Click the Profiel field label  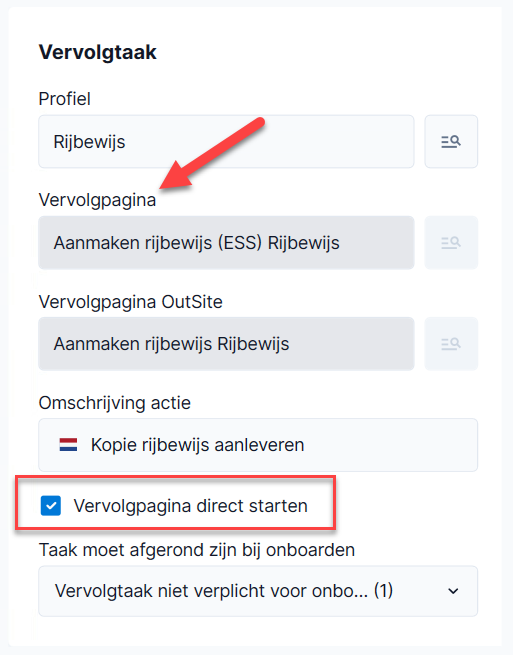point(65,99)
